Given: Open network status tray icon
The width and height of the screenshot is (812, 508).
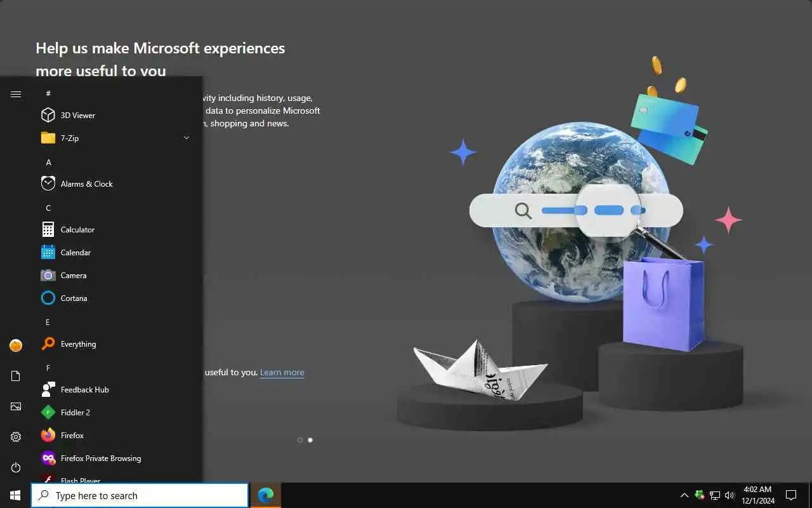Looking at the screenshot, I should 714,495.
